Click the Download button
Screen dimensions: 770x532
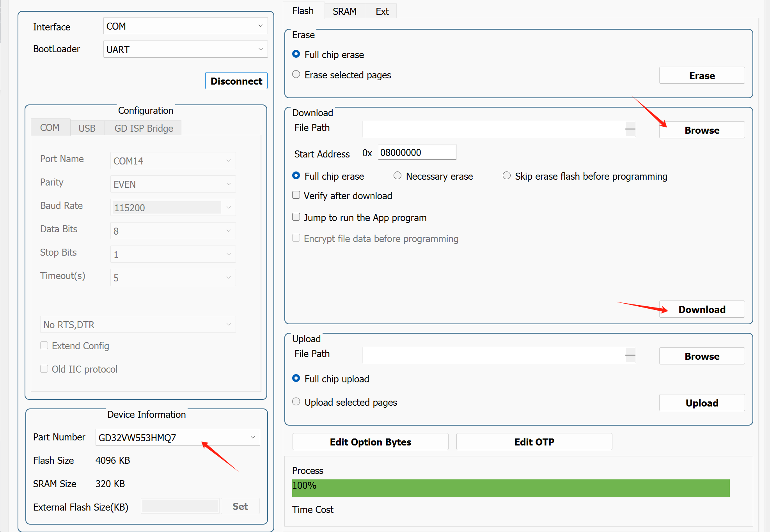pos(701,309)
